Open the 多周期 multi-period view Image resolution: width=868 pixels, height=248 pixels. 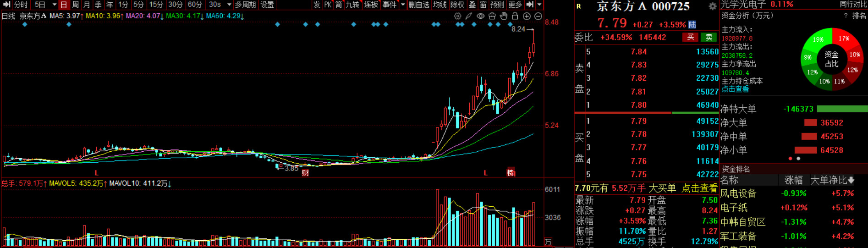click(x=245, y=5)
